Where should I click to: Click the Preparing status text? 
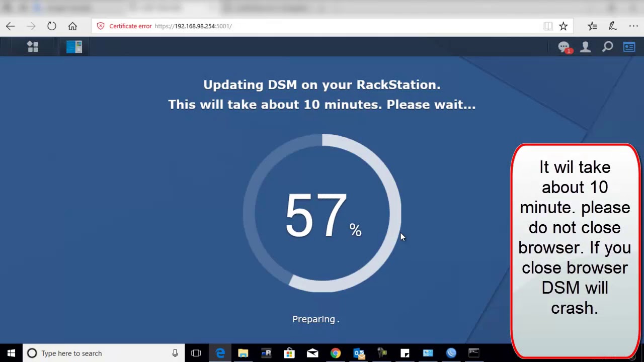[x=316, y=319]
